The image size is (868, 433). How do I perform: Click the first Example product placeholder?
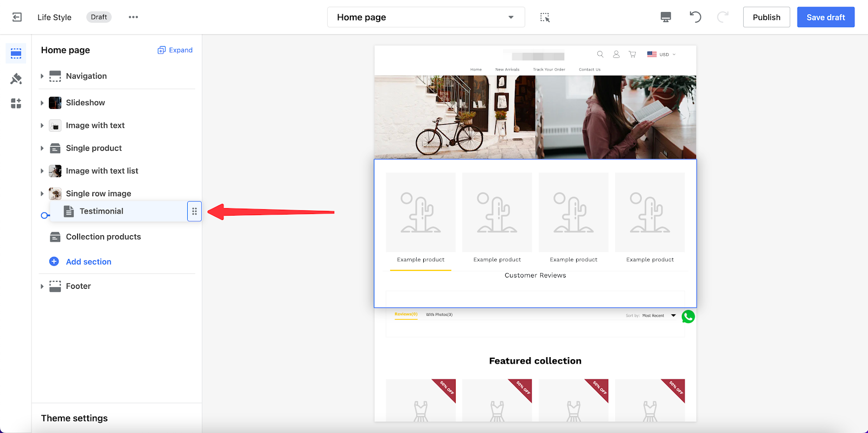pos(420,212)
